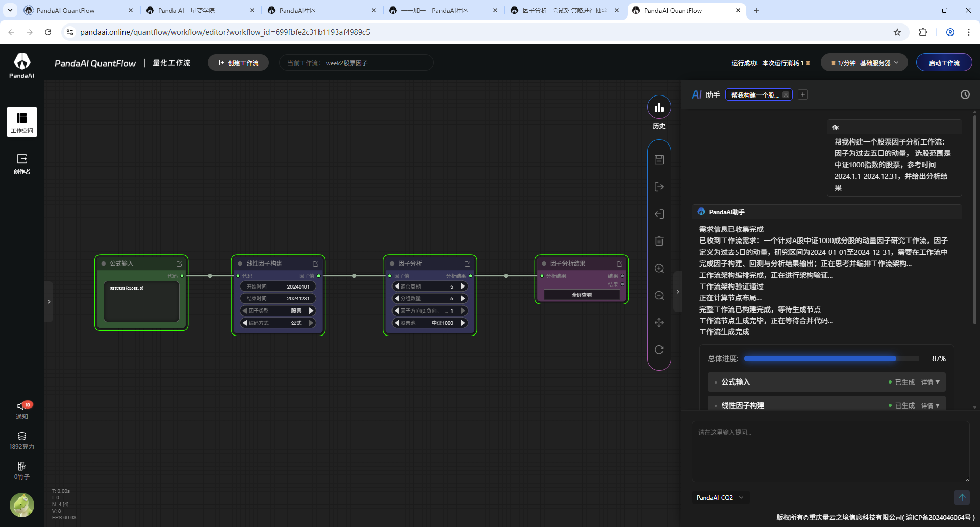980x527 pixels.
Task: Open the 历史 history chart button
Action: [659, 107]
